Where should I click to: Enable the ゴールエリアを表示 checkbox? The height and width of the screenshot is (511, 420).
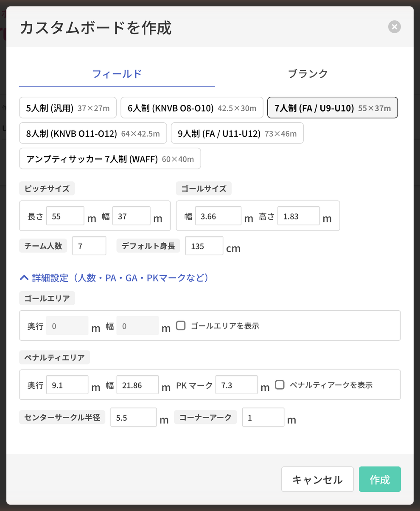point(181,326)
